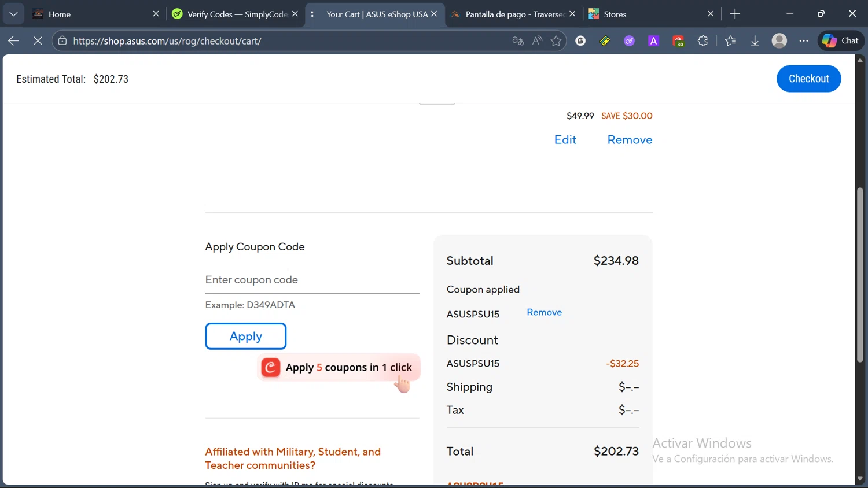Close the Pantalla de pago tab
Viewport: 868px width, 488px height.
coord(572,14)
